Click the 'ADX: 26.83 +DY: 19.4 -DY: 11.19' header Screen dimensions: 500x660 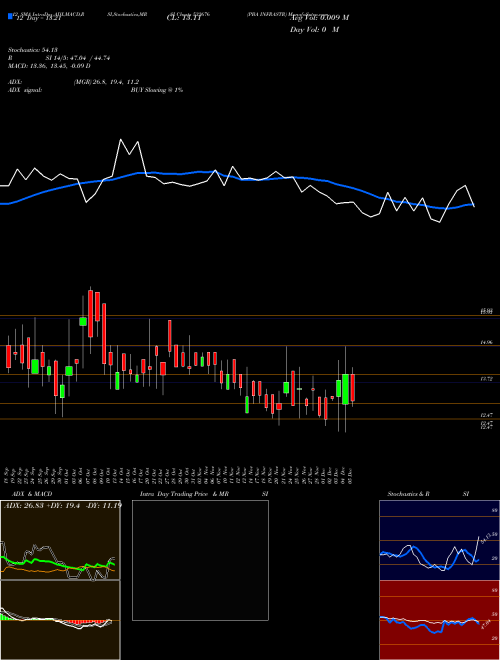63,505
